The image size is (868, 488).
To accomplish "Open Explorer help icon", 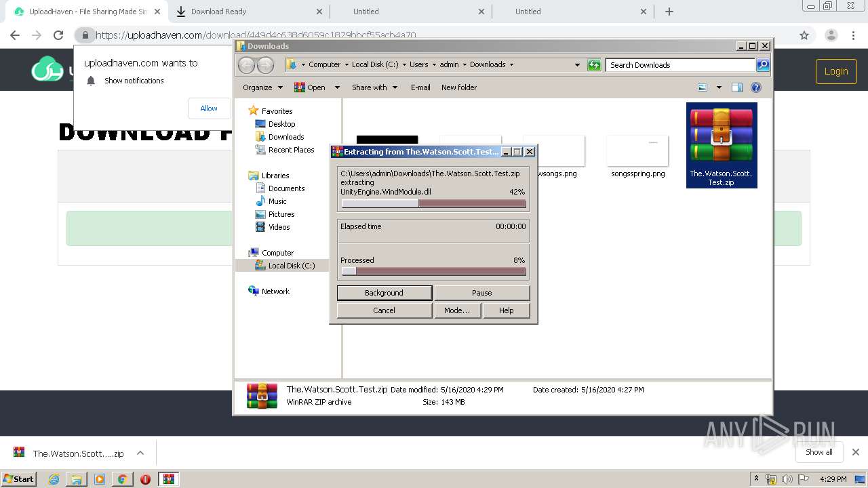I will pos(756,87).
